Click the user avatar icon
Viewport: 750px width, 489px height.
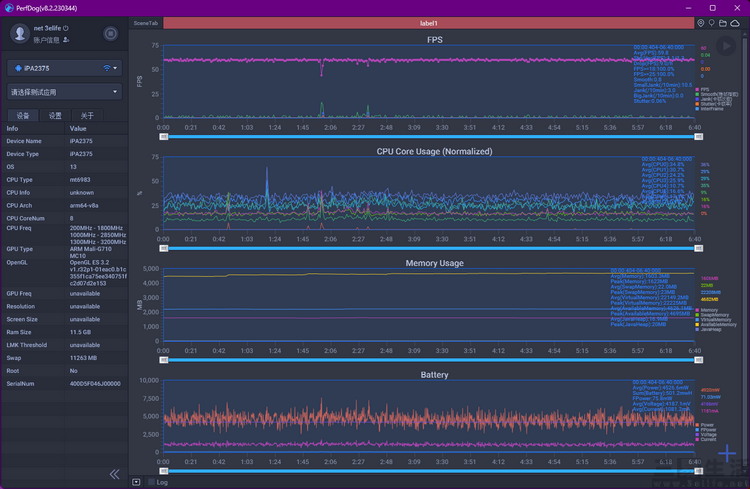click(x=20, y=33)
